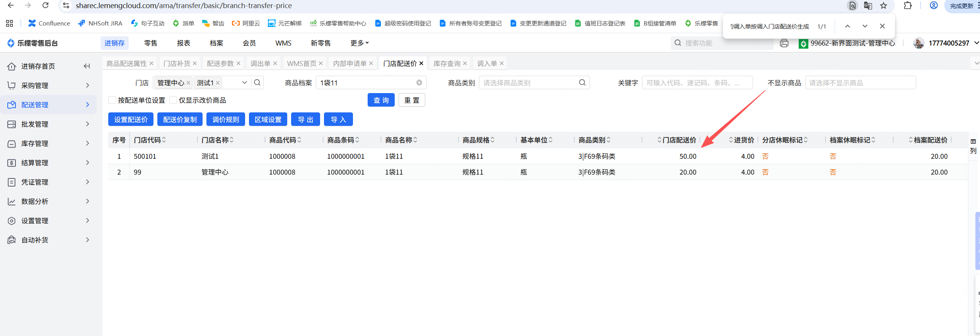The height and width of the screenshot is (336, 980).
Task: Open the Chrome apps grid icon
Action: [10, 23]
